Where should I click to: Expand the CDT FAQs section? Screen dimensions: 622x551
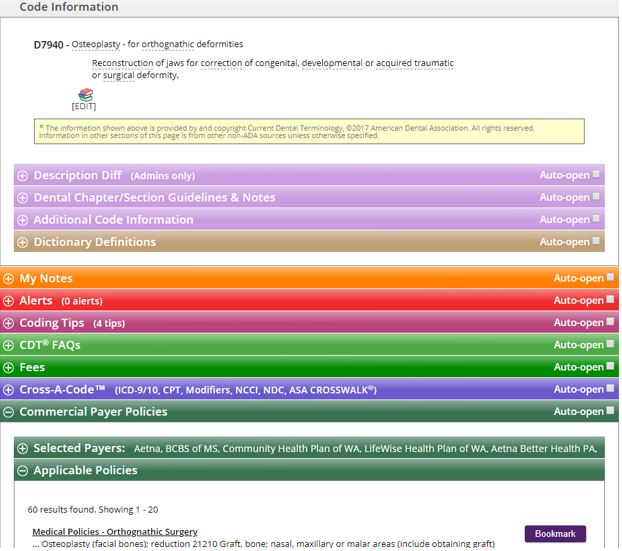[8, 345]
